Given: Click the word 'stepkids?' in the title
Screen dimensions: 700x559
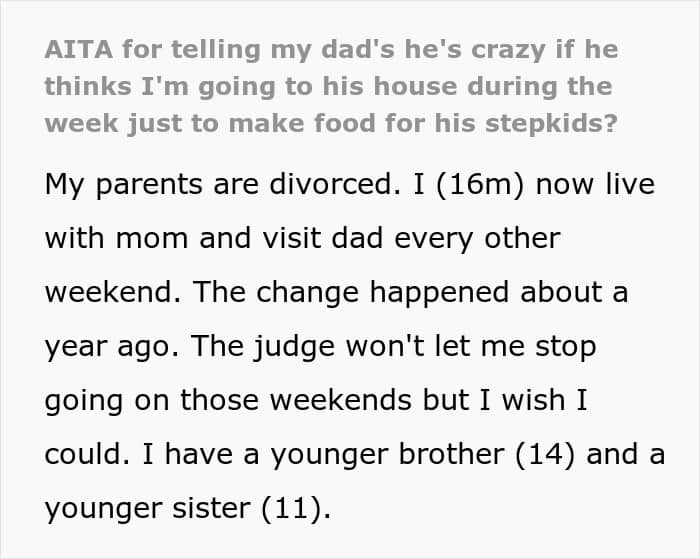Looking at the screenshot, I should coord(551,124).
